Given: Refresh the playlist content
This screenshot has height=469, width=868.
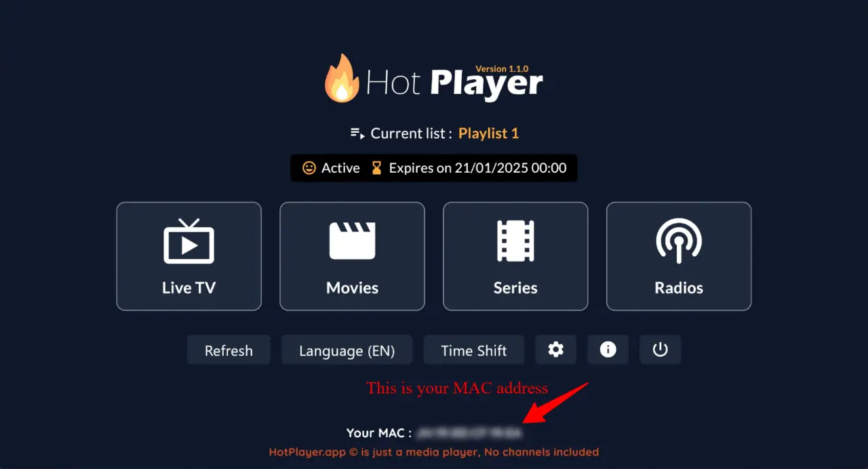Looking at the screenshot, I should tap(229, 350).
